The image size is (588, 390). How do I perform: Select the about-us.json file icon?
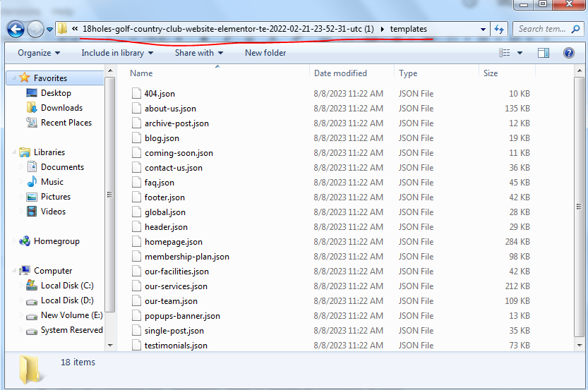(136, 109)
